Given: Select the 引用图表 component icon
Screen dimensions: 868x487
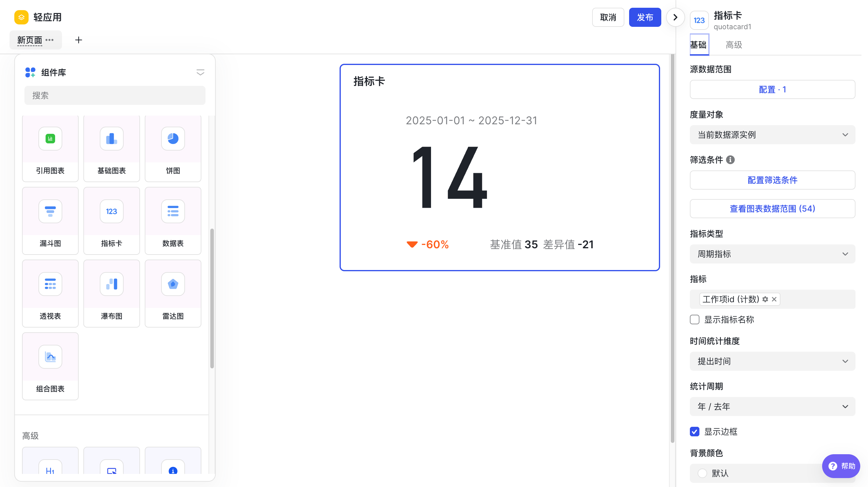Looking at the screenshot, I should tap(50, 139).
